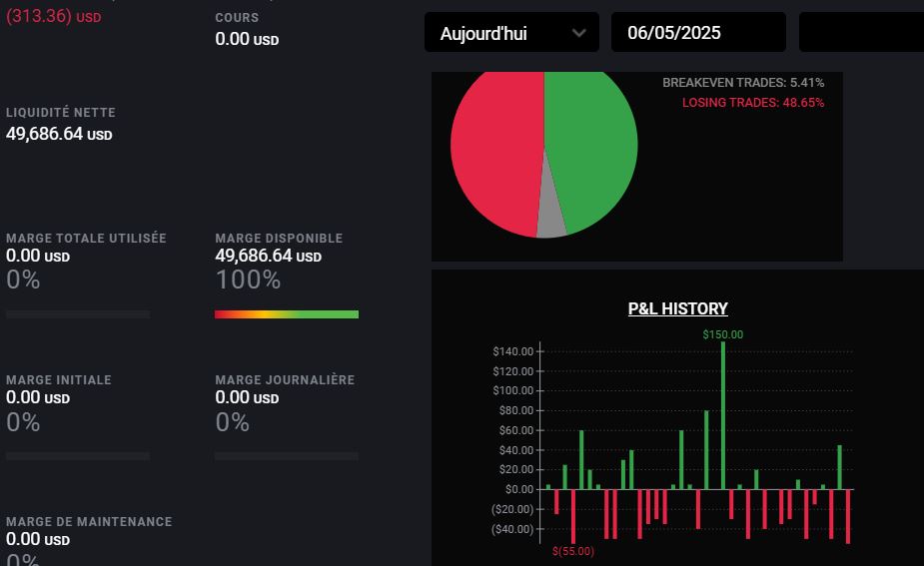
Task: Open the Aujourd'hui period dropdown
Action: pos(511,32)
